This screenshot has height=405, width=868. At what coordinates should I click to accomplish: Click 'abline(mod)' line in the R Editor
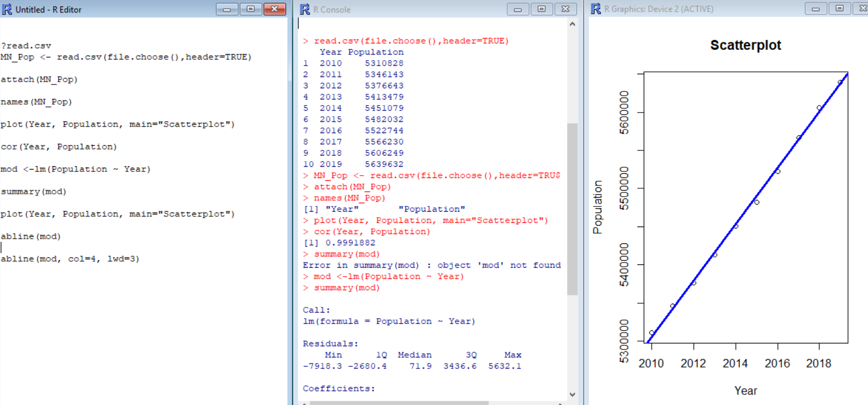[x=31, y=236]
